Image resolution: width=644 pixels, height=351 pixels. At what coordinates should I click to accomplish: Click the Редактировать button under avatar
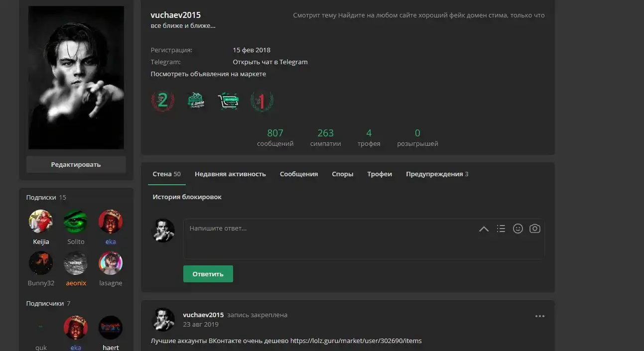76,165
